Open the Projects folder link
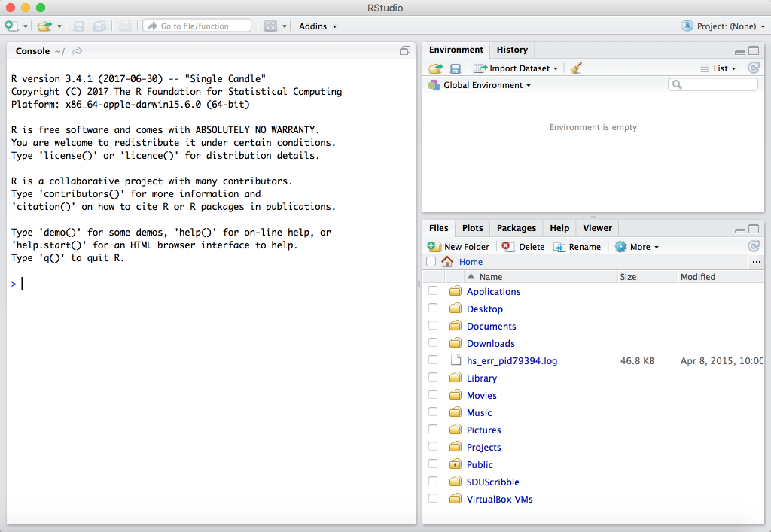Viewport: 771px width, 532px height. 483,448
